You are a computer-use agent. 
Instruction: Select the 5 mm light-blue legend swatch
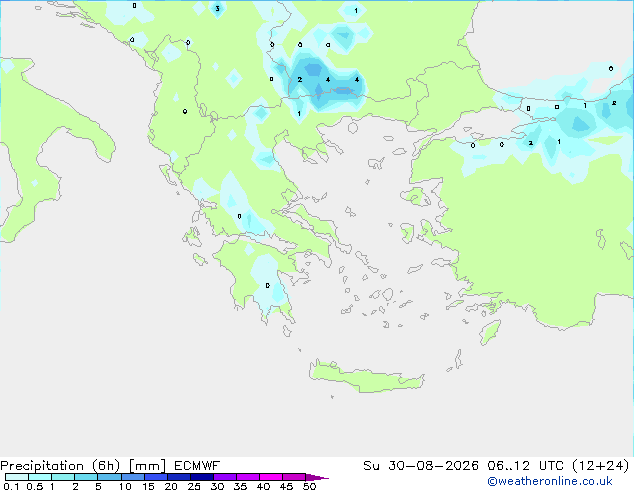tap(110, 477)
